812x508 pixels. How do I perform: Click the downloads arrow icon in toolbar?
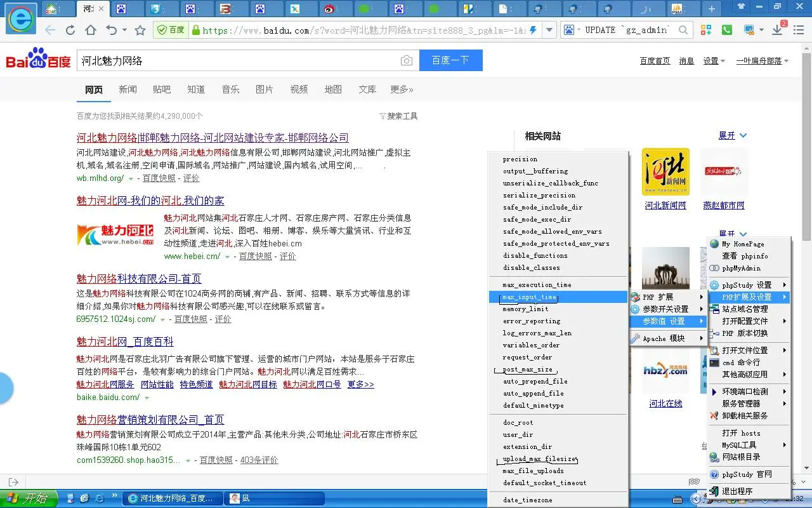point(777,30)
